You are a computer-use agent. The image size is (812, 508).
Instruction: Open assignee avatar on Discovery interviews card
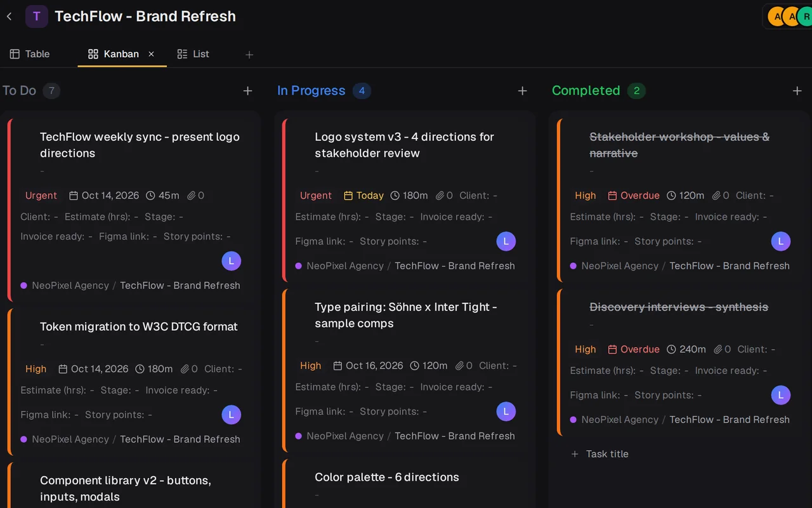point(781,395)
